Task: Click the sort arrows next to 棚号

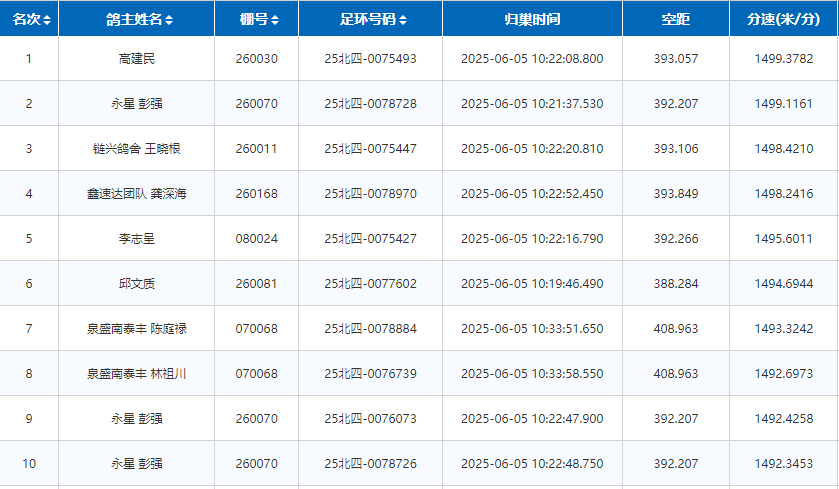Action: pyautogui.click(x=275, y=20)
